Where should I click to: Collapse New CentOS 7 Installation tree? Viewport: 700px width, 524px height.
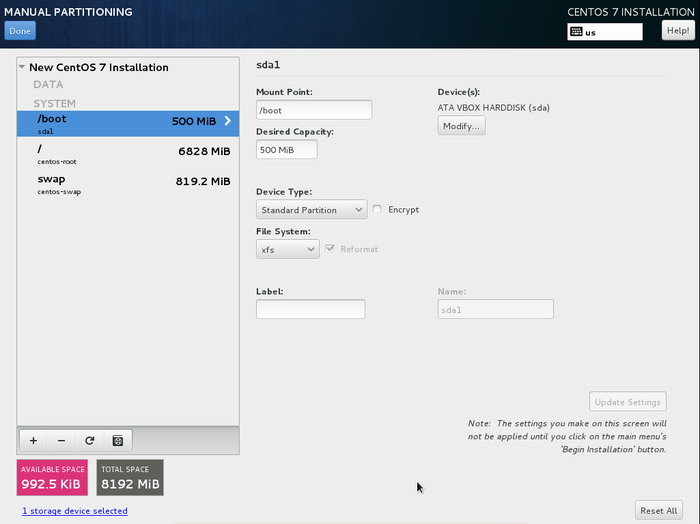tap(21, 67)
